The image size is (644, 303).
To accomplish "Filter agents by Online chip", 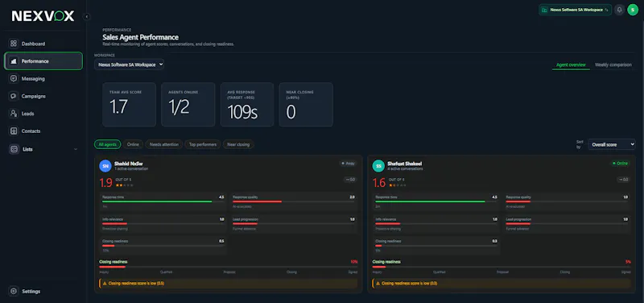I will [133, 144].
